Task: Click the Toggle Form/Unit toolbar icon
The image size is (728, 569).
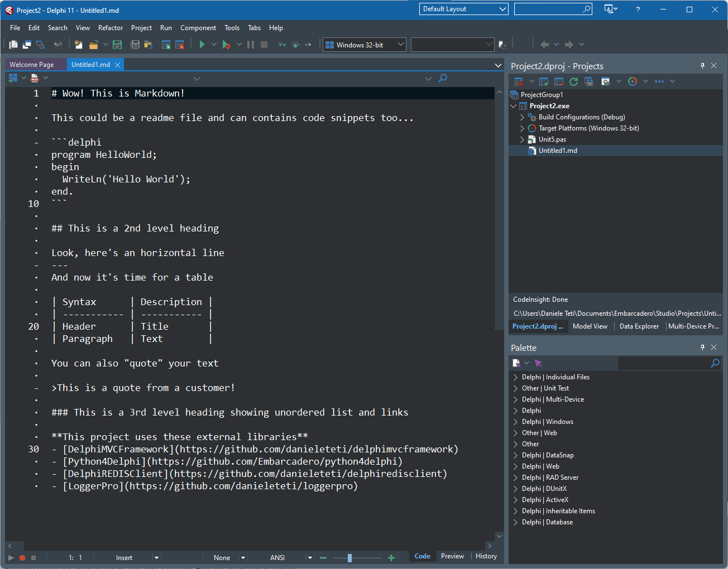Action: [40, 45]
